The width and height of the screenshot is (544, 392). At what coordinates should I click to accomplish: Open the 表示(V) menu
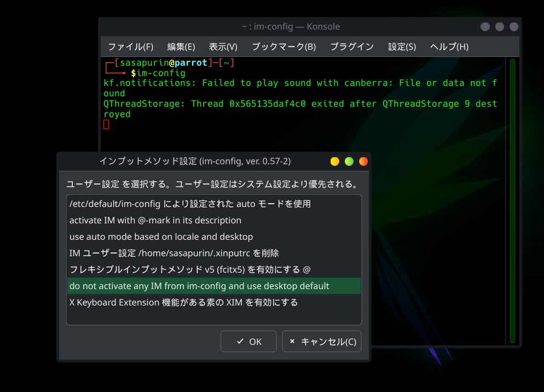tap(223, 47)
